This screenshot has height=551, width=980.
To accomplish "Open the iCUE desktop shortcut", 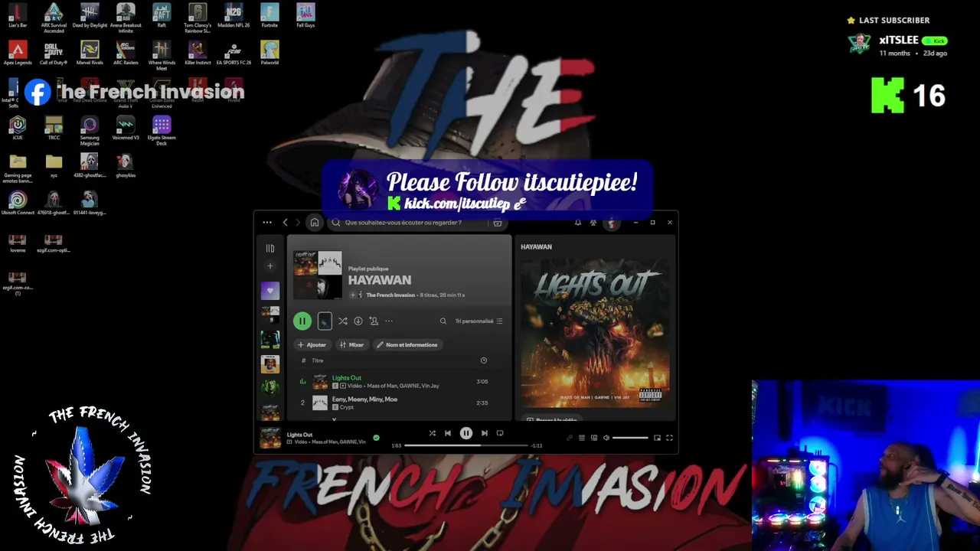I will (18, 128).
